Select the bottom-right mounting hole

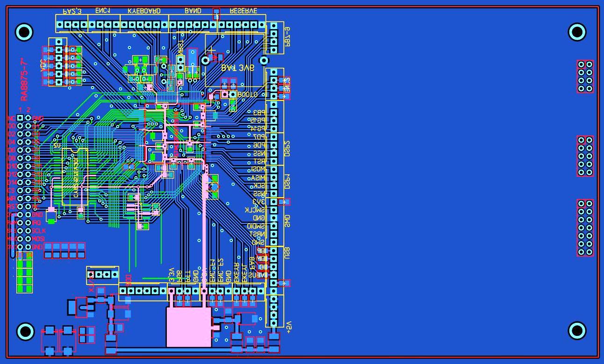point(577,330)
